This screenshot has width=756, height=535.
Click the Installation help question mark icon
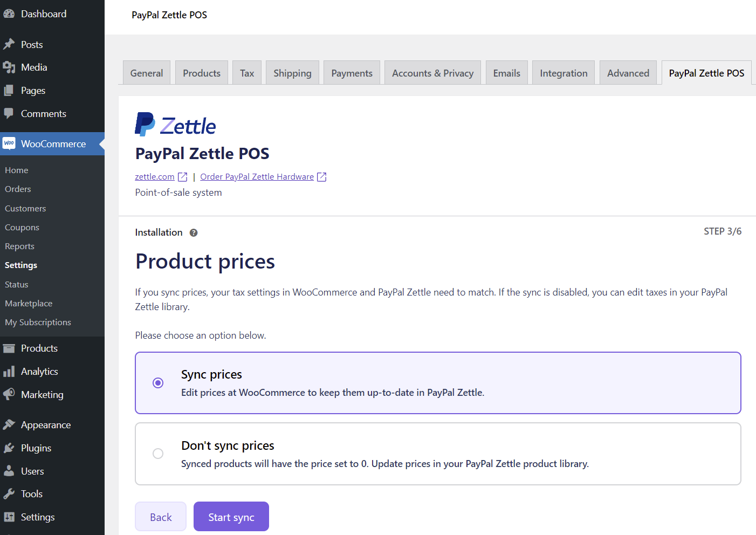pyautogui.click(x=194, y=233)
